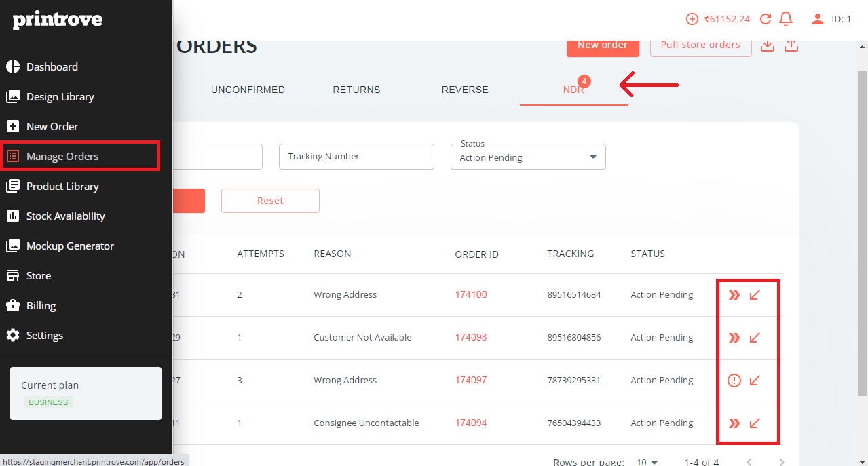The width and height of the screenshot is (868, 466).
Task: Reattempt delivery for order 174094
Action: pos(734,423)
